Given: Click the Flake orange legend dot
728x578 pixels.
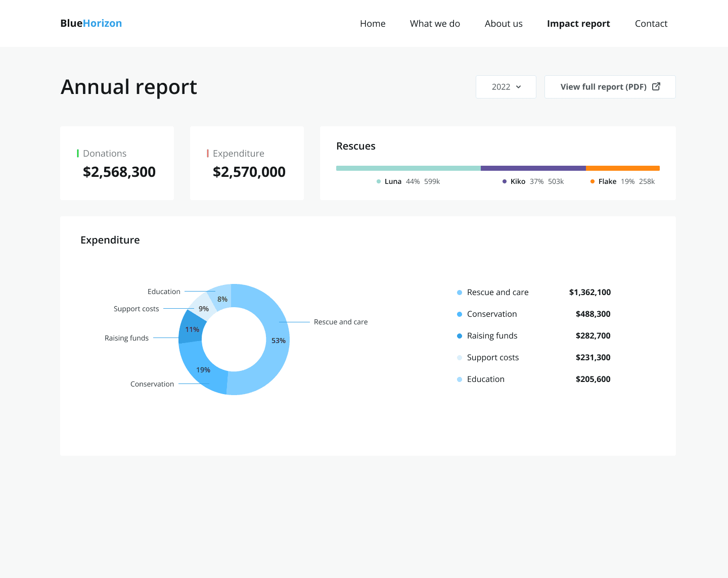Looking at the screenshot, I should tap(593, 181).
